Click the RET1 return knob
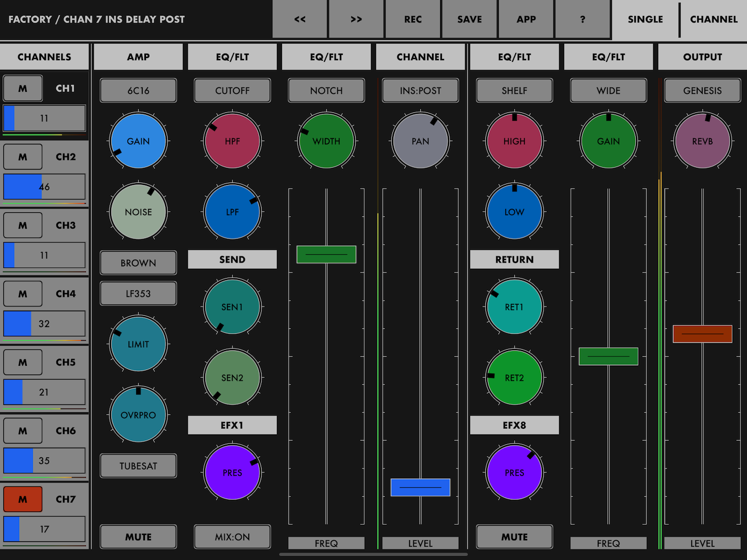 point(515,307)
